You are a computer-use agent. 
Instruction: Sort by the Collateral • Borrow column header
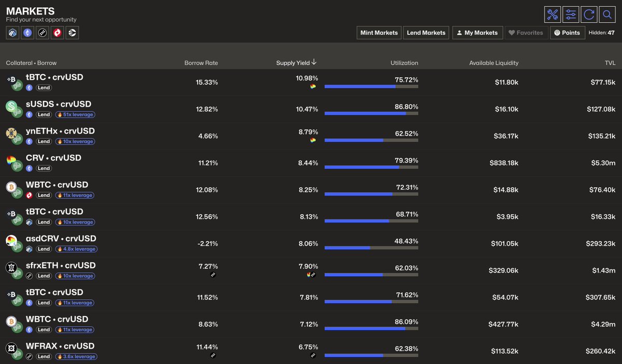point(32,63)
